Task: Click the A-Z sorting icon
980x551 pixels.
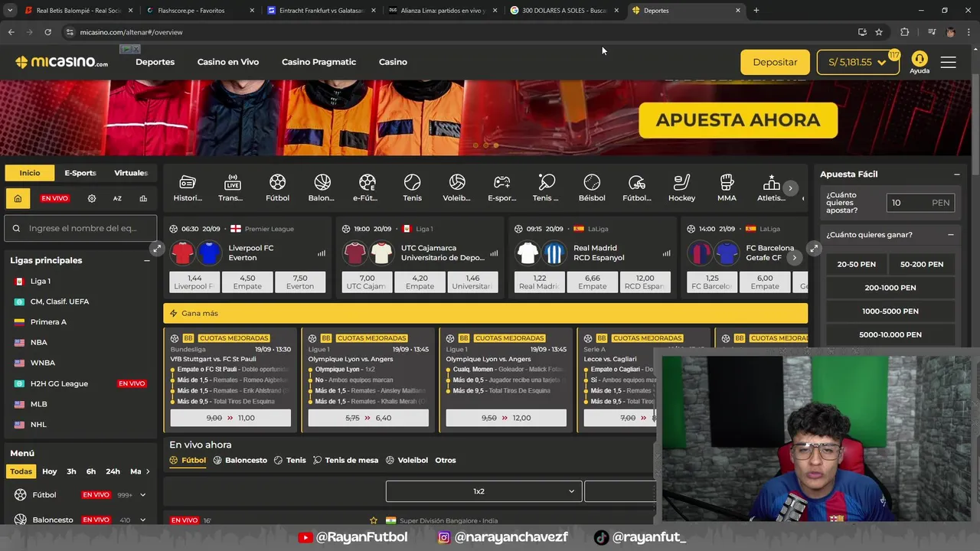Action: click(x=117, y=198)
